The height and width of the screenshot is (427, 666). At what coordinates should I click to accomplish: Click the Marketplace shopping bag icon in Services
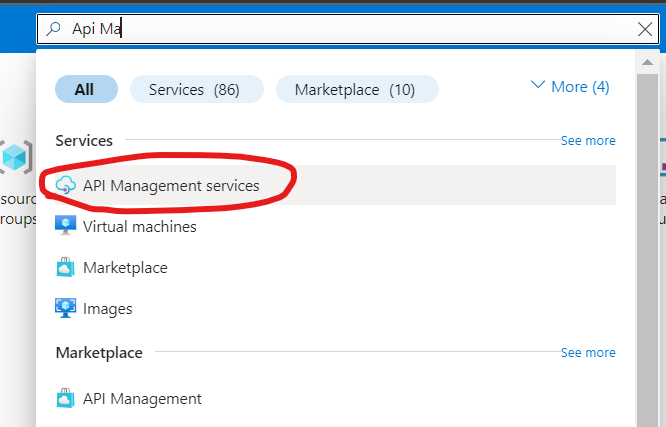click(65, 267)
